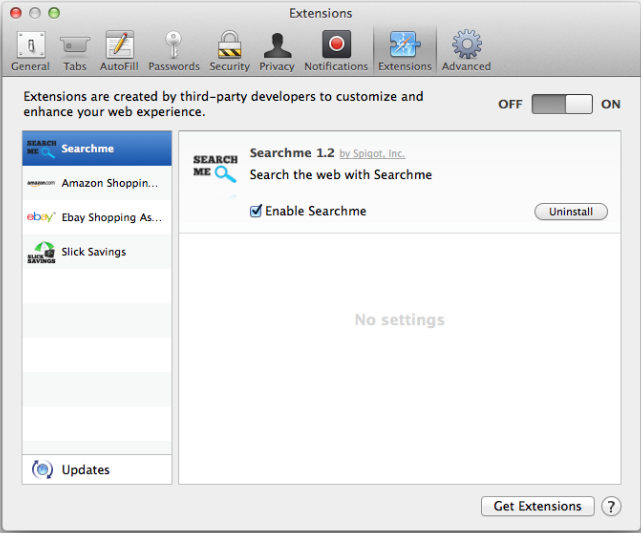Open the Notifications preferences pane
The height and width of the screenshot is (537, 644).
[336, 51]
